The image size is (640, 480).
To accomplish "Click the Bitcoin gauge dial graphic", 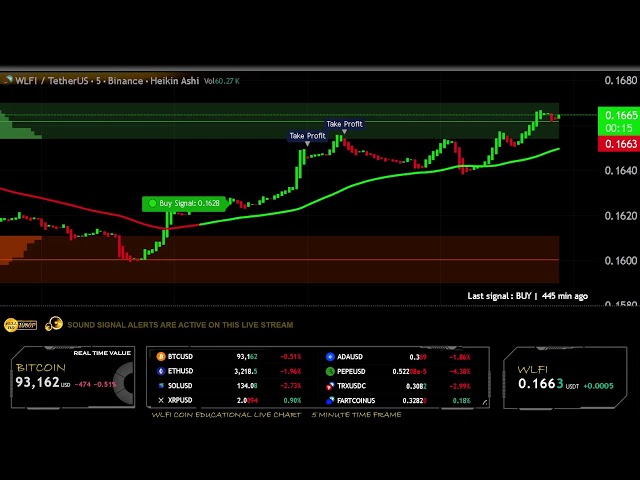I will click(123, 382).
